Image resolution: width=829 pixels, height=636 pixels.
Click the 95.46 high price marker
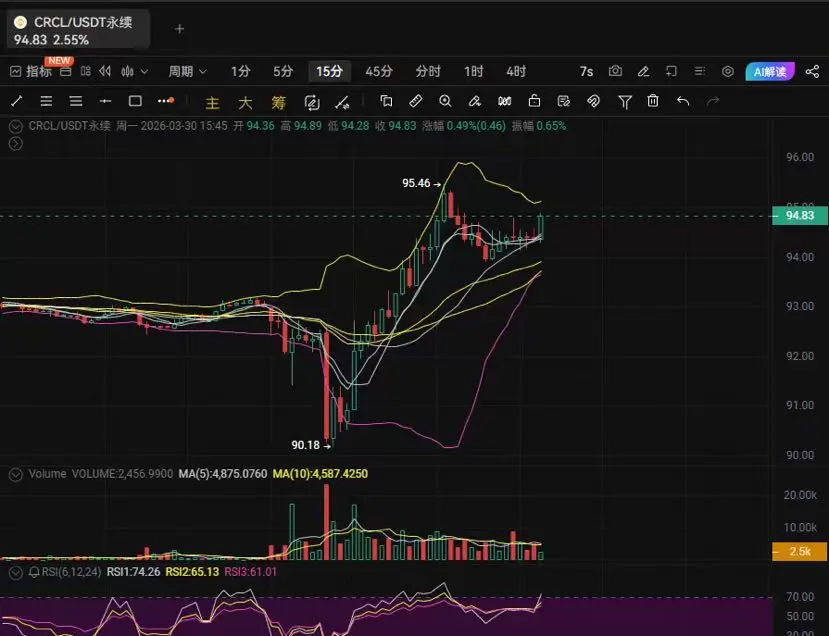coord(421,183)
